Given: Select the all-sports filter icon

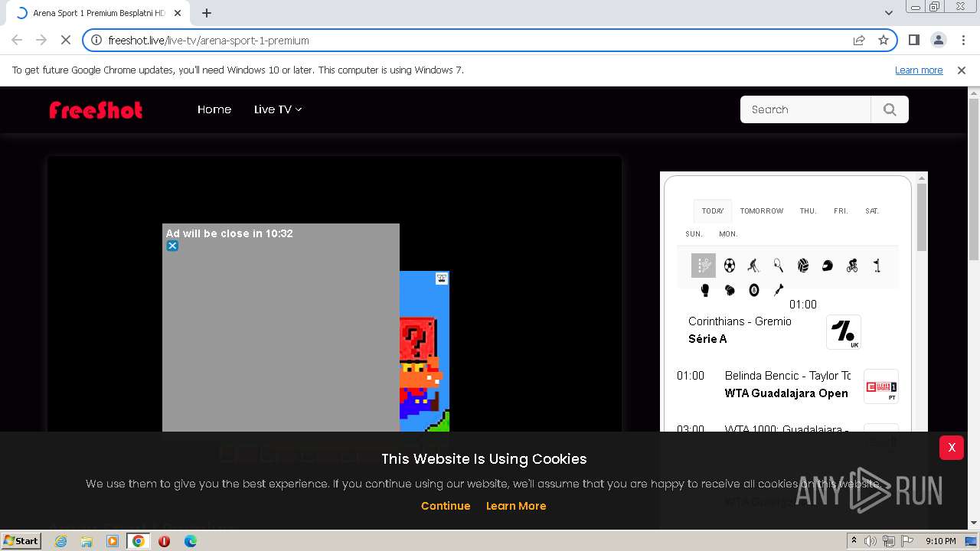Looking at the screenshot, I should [704, 266].
